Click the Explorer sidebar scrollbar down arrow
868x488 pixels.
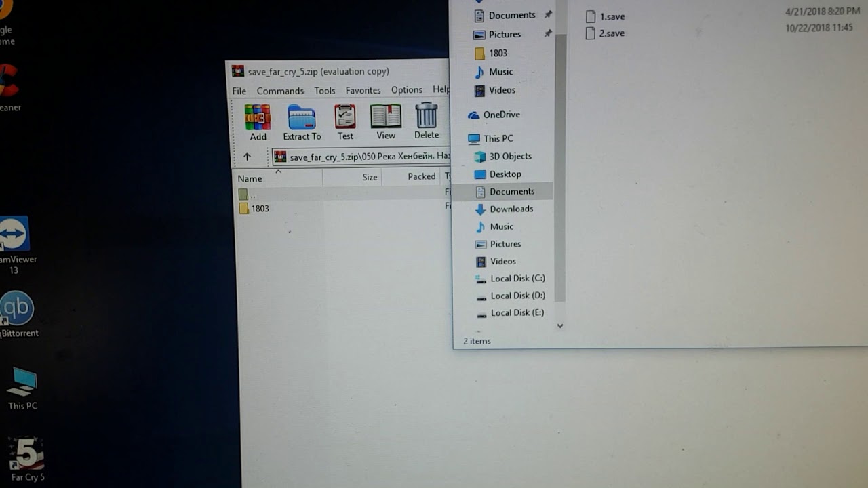coord(560,326)
